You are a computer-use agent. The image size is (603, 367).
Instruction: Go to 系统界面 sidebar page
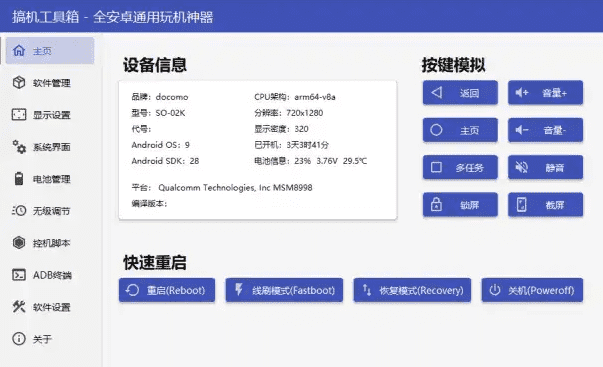tap(50, 147)
